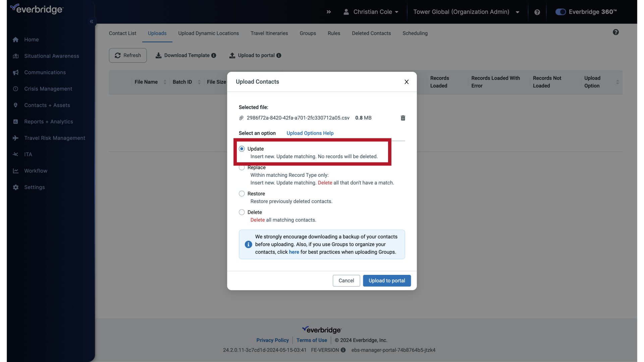Select the Replace radio button
This screenshot has height=362, width=644.
click(242, 167)
